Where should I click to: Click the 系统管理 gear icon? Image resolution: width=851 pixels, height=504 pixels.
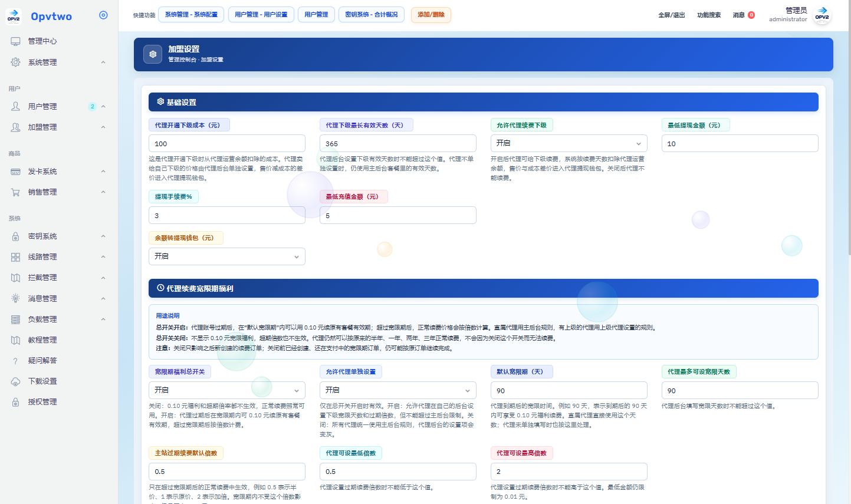tap(15, 62)
